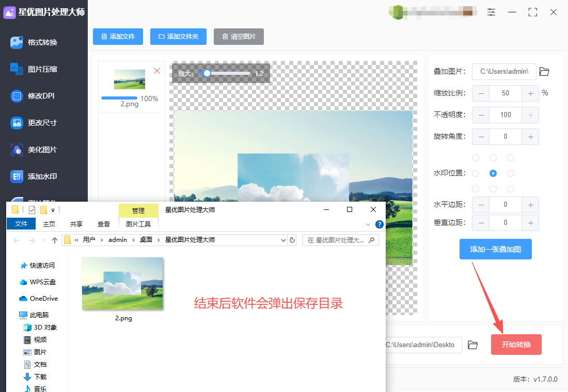Toggle fullscreen icon in the app title bar
This screenshot has width=568, height=392.
[532, 12]
